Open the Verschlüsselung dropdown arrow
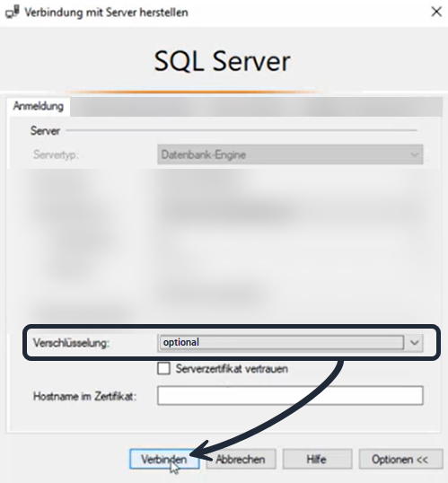 coord(415,343)
